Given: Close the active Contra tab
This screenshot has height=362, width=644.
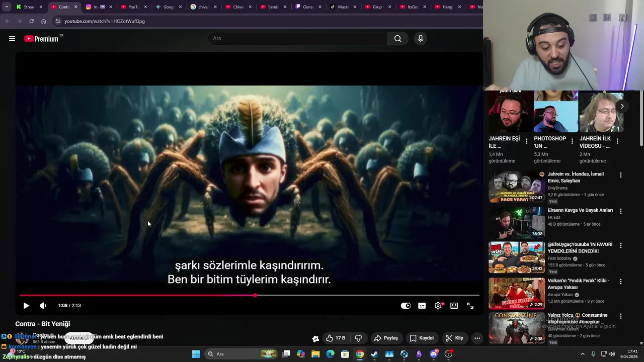Looking at the screenshot, I should (75, 7).
